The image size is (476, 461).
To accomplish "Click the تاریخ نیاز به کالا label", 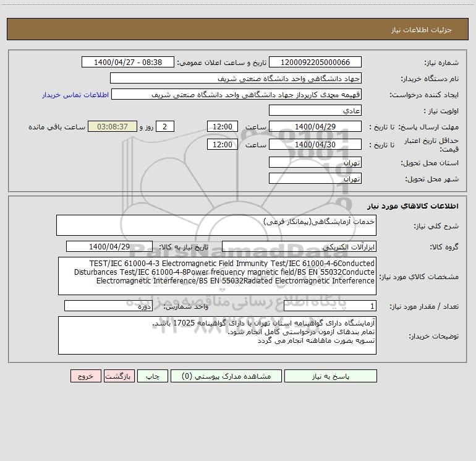I will [x=184, y=247].
